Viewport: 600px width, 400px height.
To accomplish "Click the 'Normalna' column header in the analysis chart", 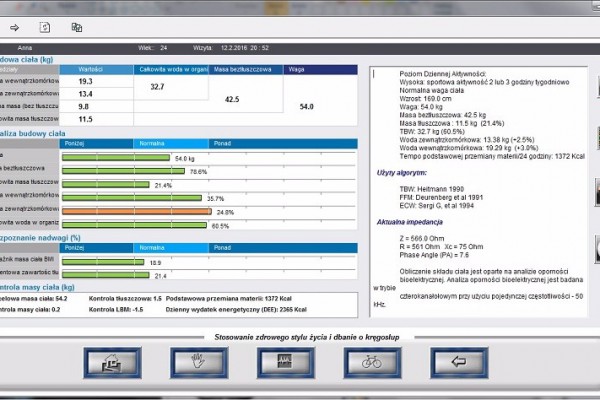I will 152,143.
